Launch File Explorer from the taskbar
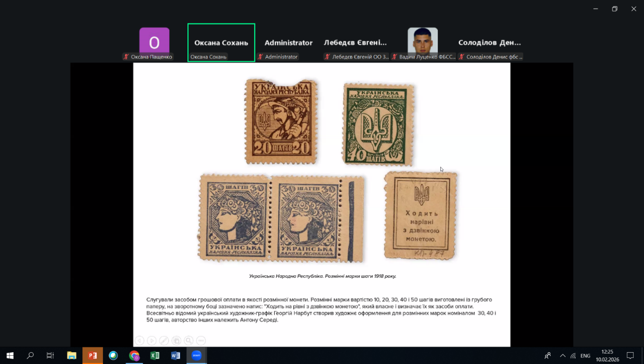This screenshot has height=364, width=644. [71, 355]
